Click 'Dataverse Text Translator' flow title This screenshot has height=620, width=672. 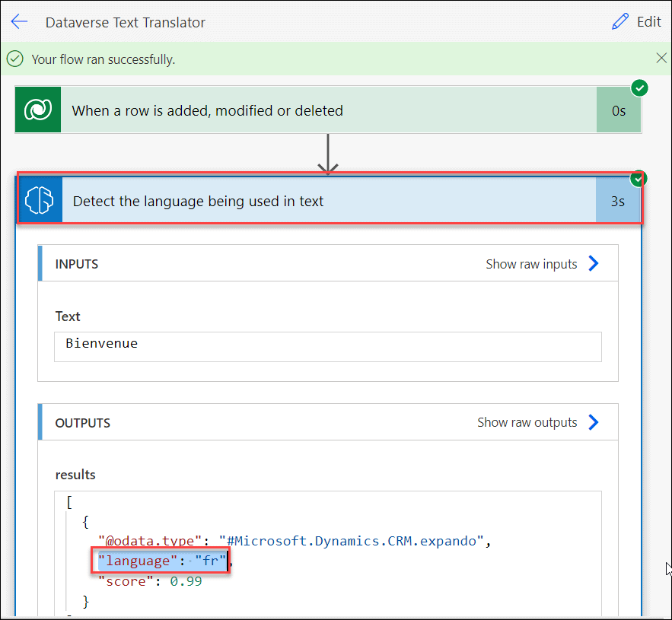pyautogui.click(x=125, y=22)
